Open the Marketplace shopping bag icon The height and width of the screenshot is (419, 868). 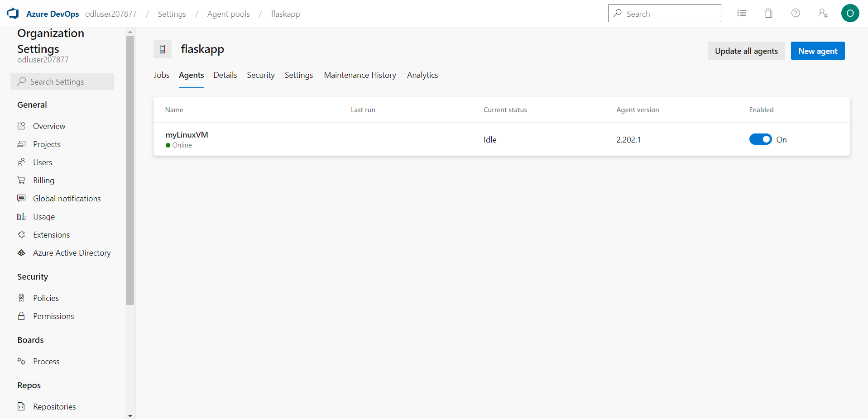(768, 13)
